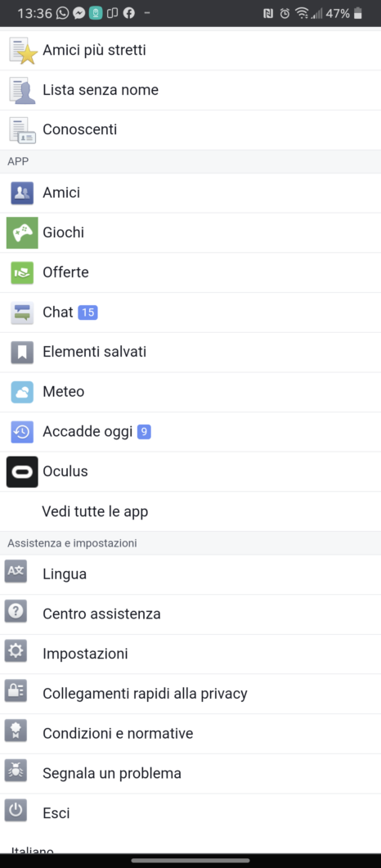
Task: Open Collegamenti rapidi alla privacy
Action: [x=190, y=693]
